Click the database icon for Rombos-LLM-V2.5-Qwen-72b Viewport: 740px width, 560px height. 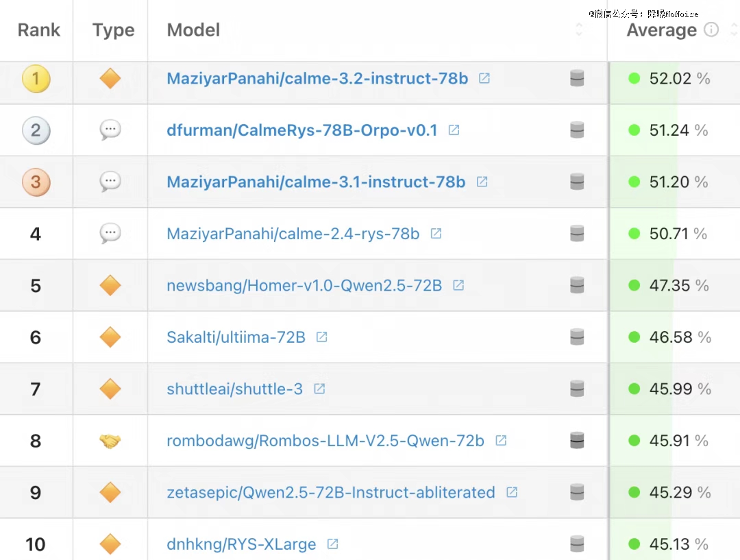(x=577, y=441)
